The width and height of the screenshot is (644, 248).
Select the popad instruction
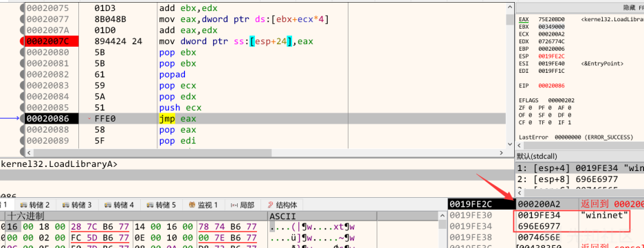click(x=172, y=75)
